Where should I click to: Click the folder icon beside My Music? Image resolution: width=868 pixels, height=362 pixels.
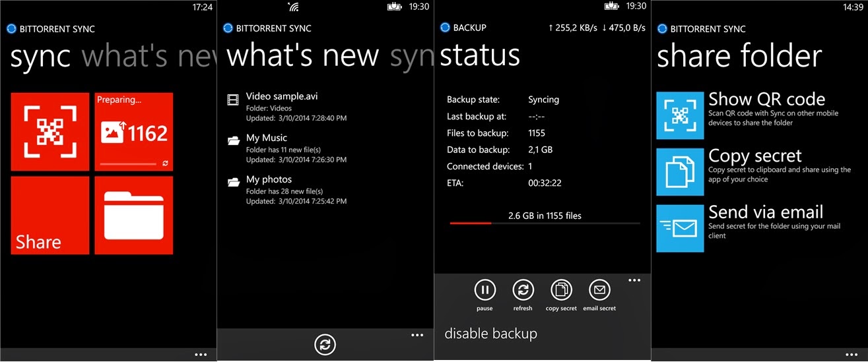point(233,140)
